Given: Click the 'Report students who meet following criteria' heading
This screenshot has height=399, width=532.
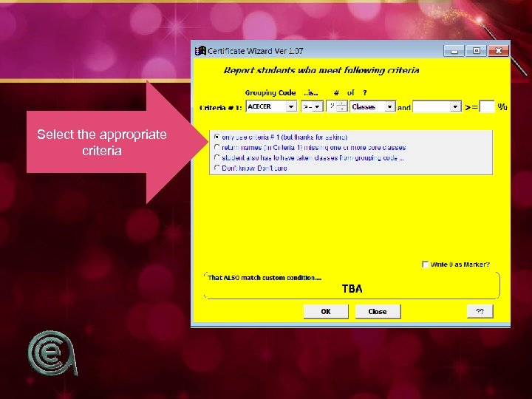Looking at the screenshot, I should click(321, 70).
